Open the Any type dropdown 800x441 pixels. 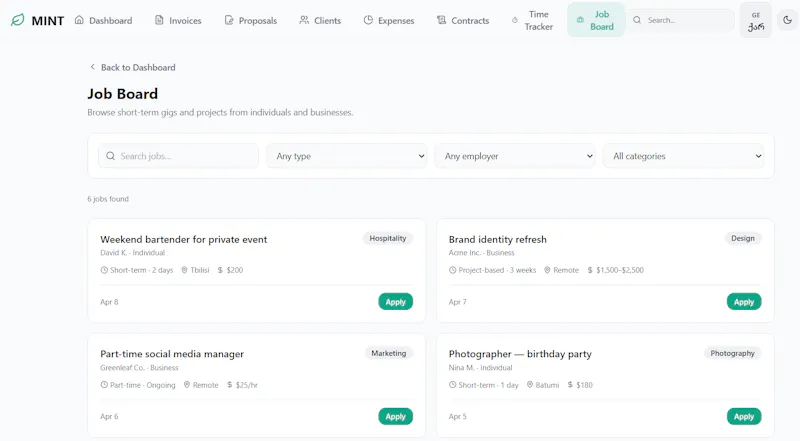click(346, 156)
